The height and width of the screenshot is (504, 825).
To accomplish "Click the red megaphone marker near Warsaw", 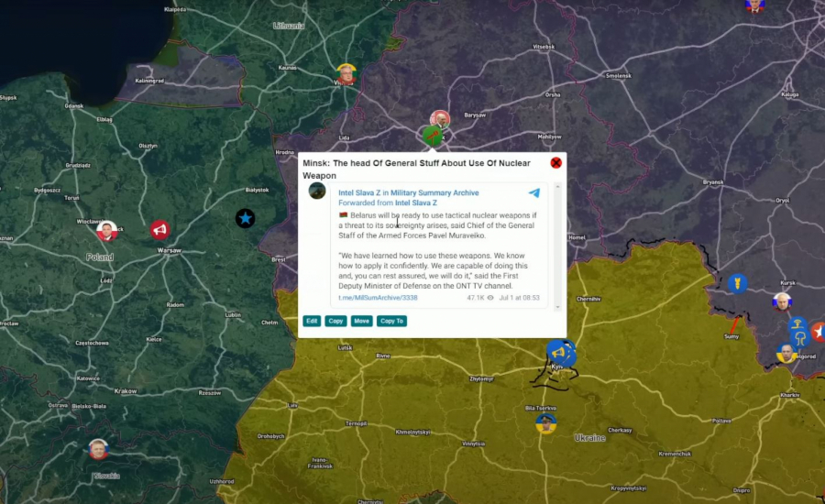I will (160, 229).
